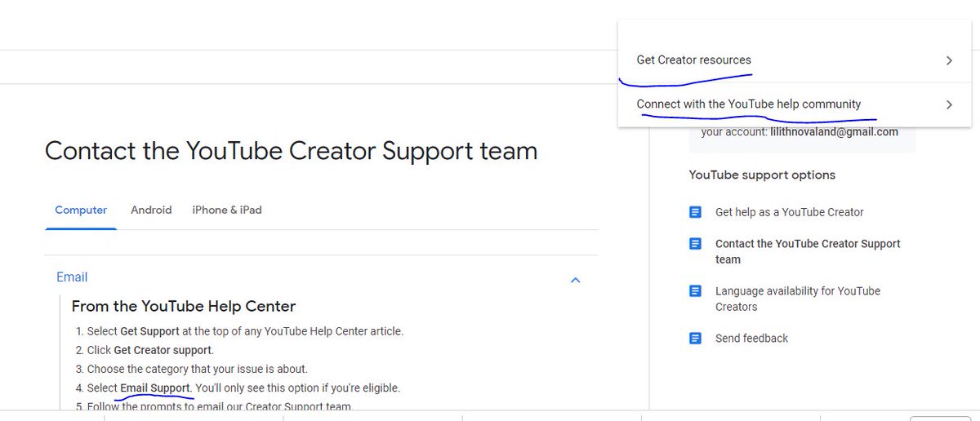The image size is (980, 421).
Task: Click step 4 Select Email Support text
Action: (x=243, y=388)
